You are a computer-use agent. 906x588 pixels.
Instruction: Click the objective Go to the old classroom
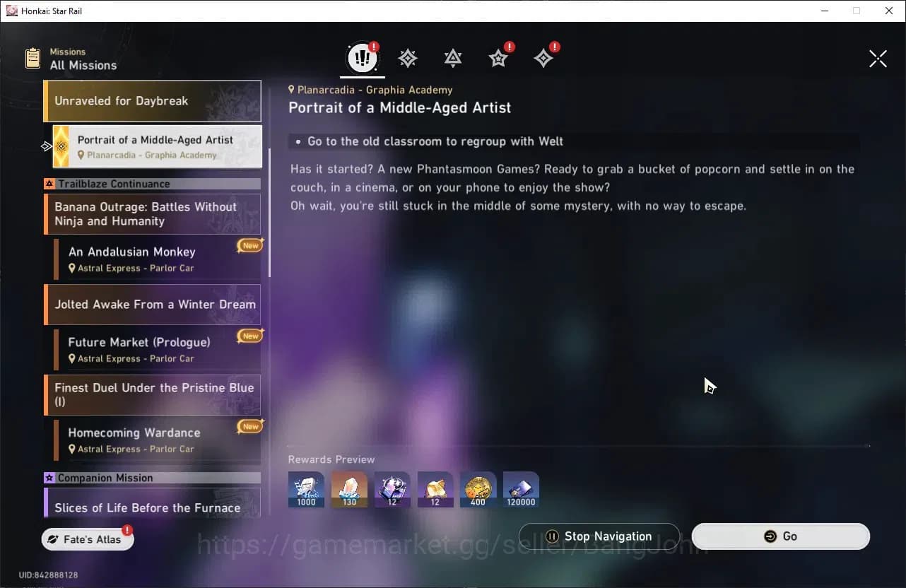click(x=435, y=141)
